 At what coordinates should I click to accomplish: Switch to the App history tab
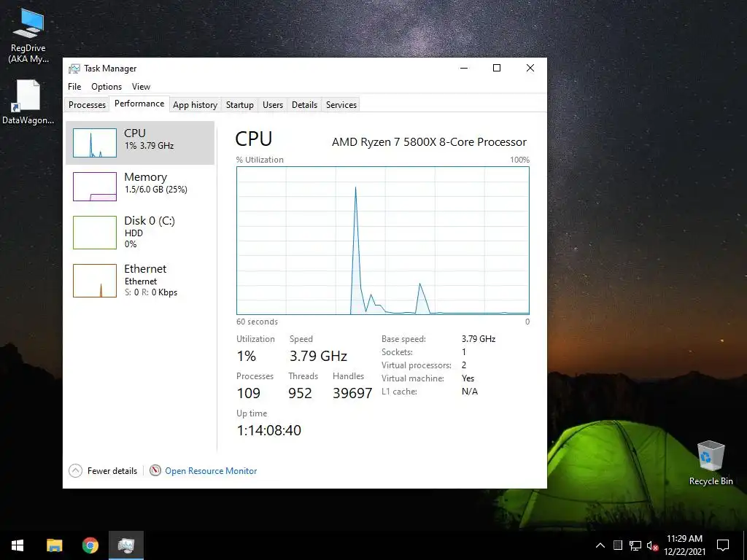pyautogui.click(x=195, y=105)
